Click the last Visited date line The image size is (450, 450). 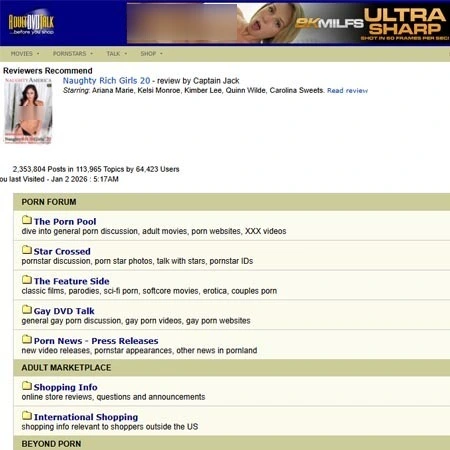pyautogui.click(x=59, y=179)
